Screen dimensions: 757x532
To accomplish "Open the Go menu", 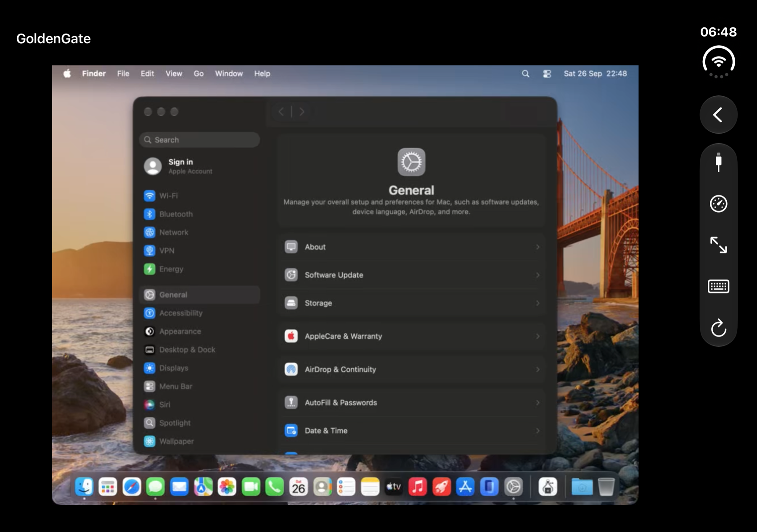I will click(x=199, y=74).
